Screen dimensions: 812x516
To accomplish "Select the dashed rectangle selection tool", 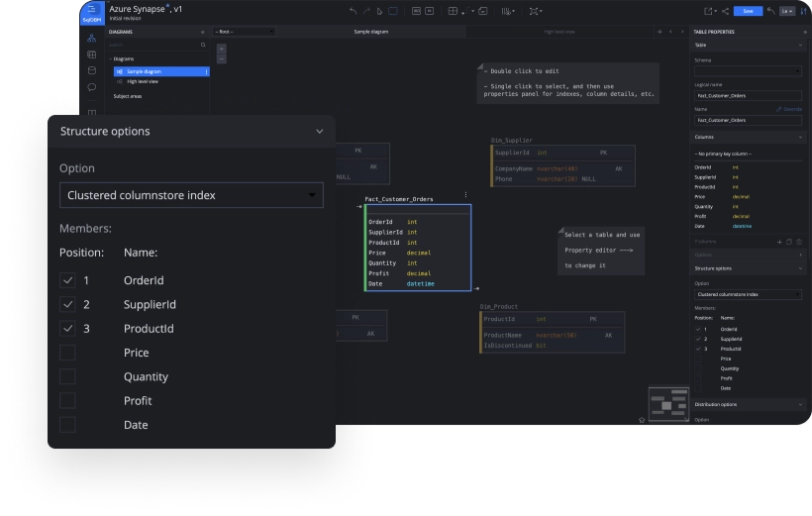I will click(x=393, y=11).
